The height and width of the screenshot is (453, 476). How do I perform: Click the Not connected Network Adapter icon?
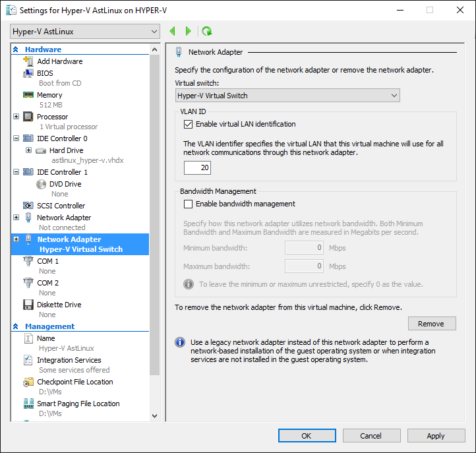[x=28, y=218]
